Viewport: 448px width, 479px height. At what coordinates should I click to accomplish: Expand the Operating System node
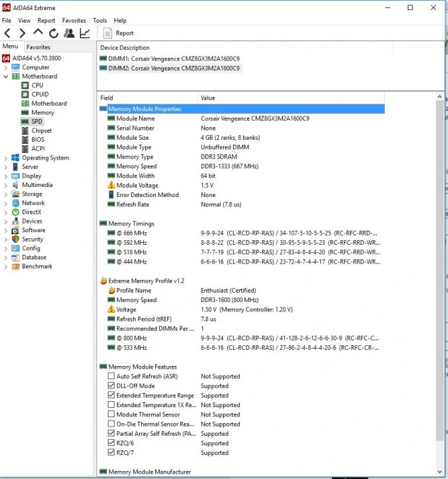click(x=5, y=158)
